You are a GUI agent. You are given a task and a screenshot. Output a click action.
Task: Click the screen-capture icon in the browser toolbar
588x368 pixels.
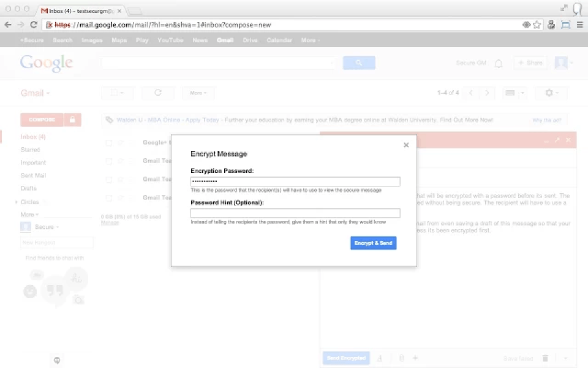click(x=565, y=25)
